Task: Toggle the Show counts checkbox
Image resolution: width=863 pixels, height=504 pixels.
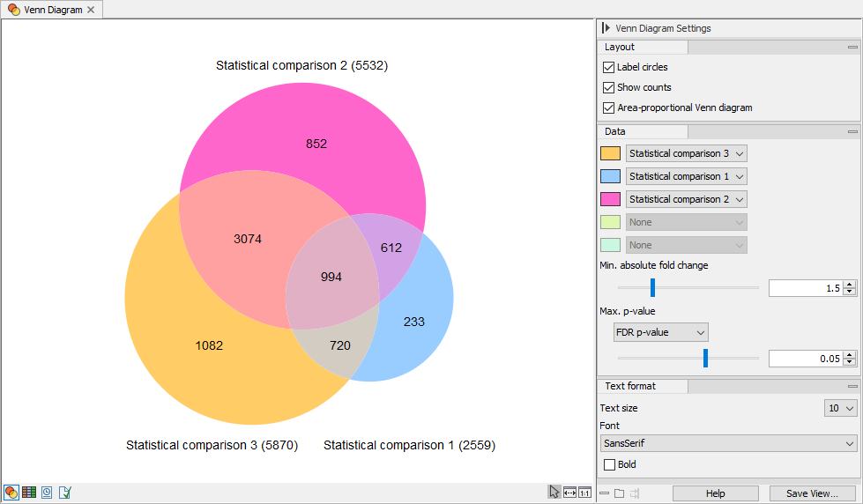Action: 608,87
